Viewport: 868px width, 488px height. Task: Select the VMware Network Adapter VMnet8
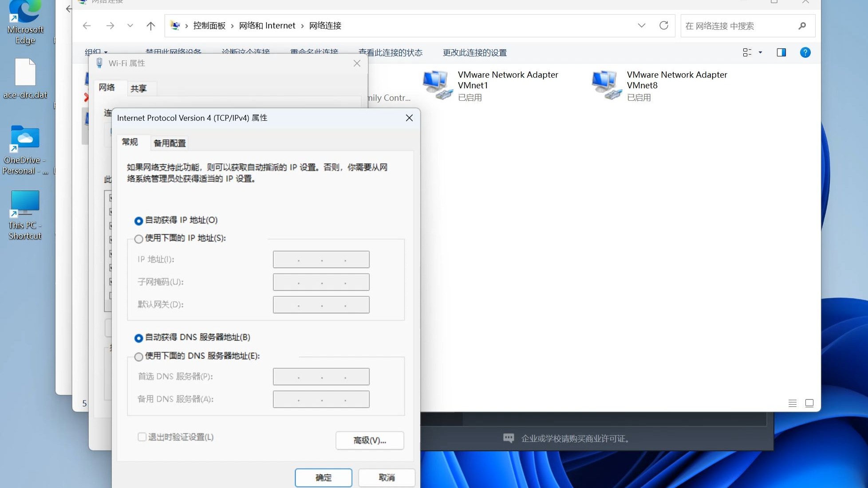(x=657, y=85)
